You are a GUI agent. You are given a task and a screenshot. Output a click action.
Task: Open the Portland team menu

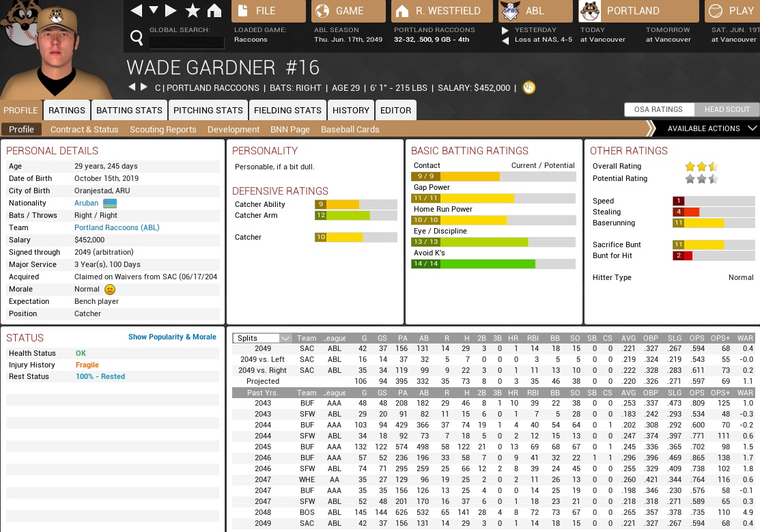[x=638, y=11]
